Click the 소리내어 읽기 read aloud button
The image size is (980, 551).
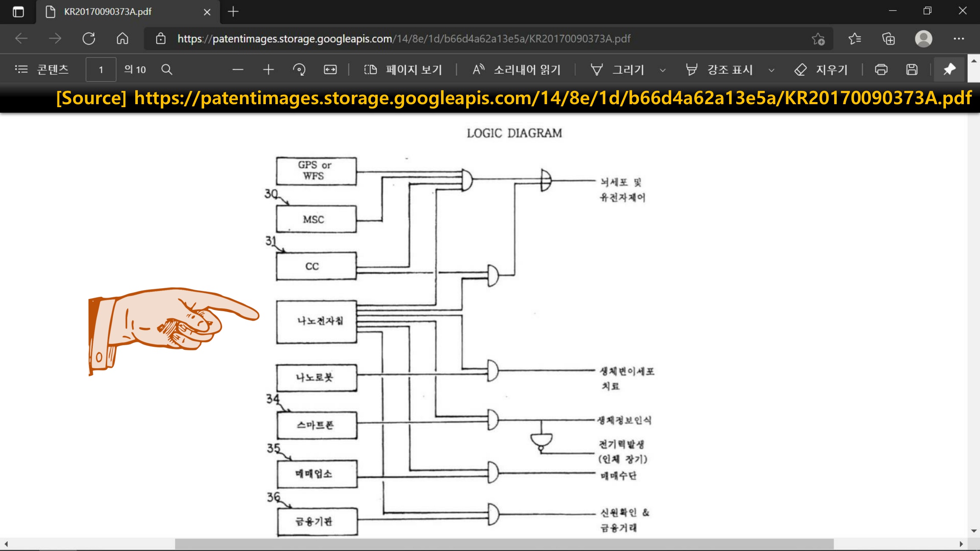coord(516,69)
